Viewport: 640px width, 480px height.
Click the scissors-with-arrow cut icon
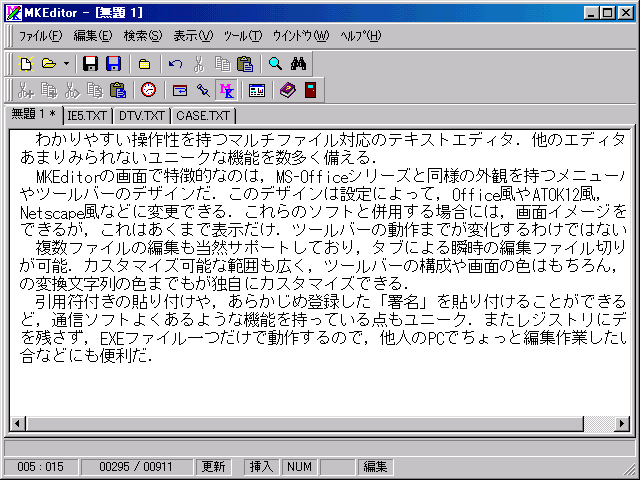coord(72,90)
